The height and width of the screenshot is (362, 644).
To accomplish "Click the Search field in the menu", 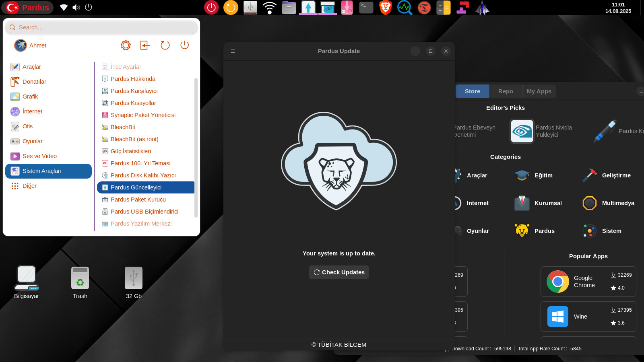I will (101, 27).
